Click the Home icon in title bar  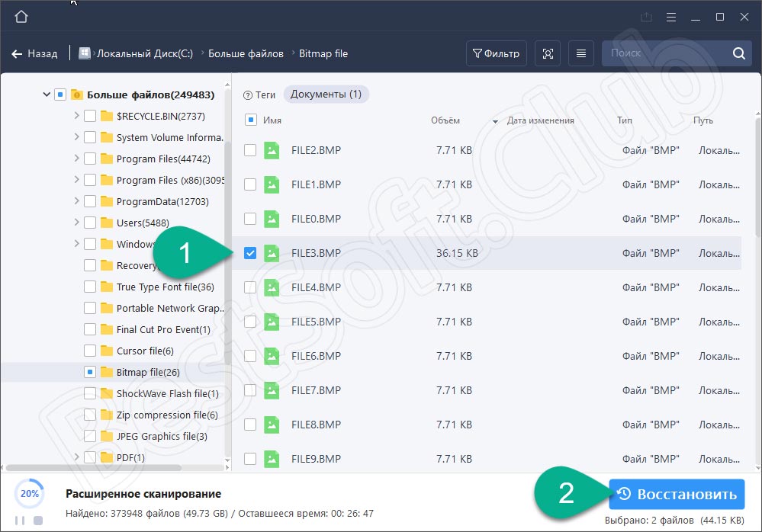tap(21, 17)
